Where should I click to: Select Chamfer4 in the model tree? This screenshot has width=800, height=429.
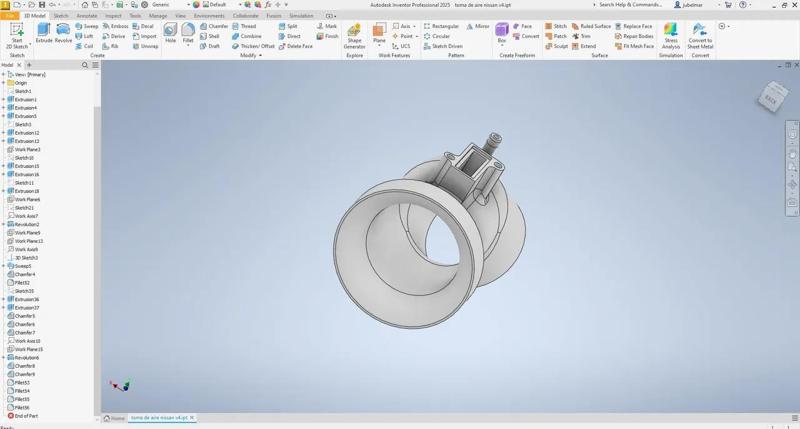coord(21,274)
